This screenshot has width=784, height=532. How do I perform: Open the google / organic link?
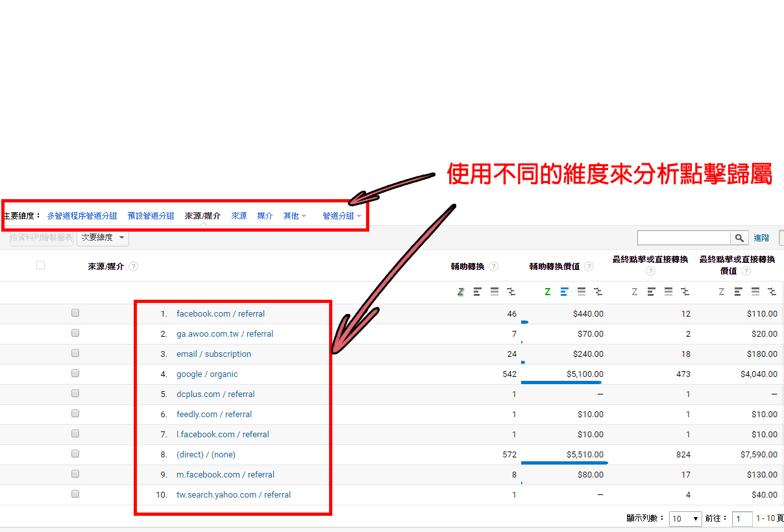207,374
